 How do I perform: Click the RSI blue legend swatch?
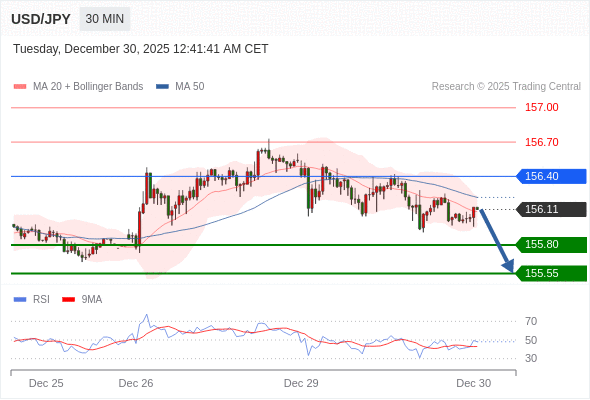[20, 300]
